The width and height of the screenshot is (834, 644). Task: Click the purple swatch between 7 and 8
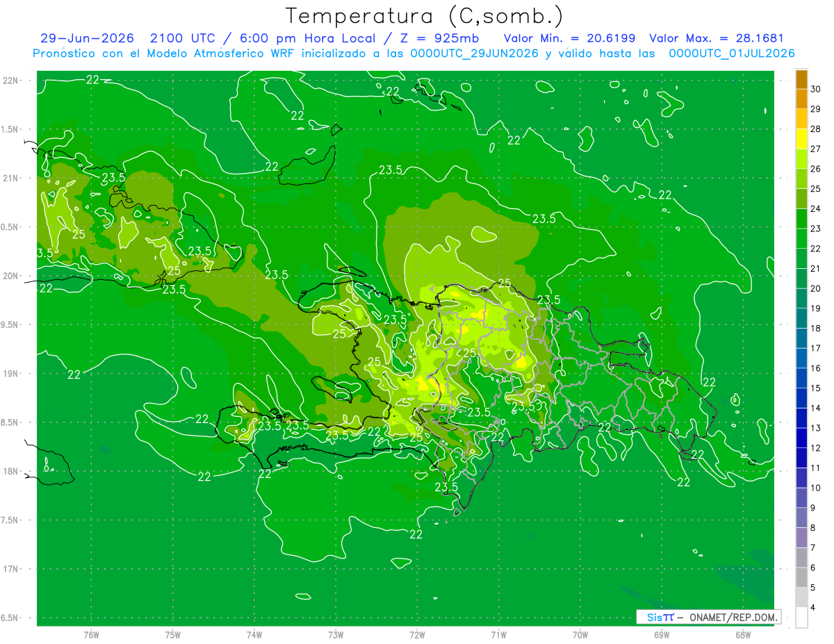coord(801,538)
